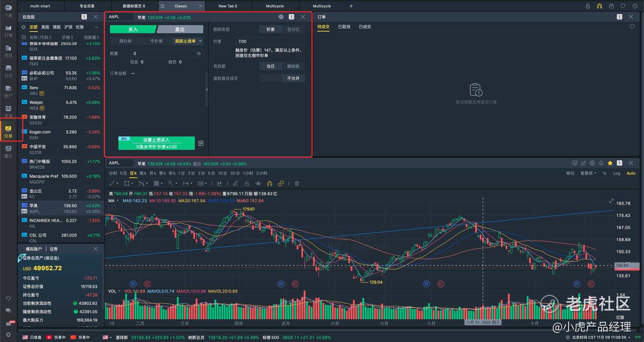Collapse the order panel side arrow

click(x=207, y=90)
